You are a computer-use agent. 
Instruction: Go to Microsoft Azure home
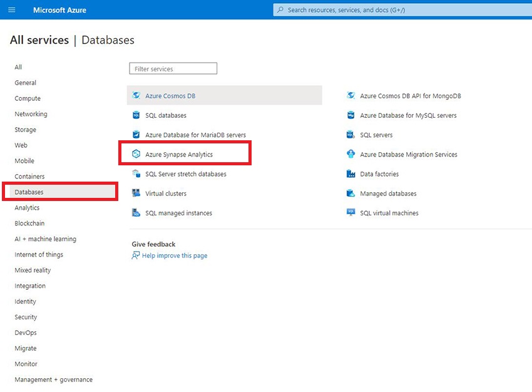pos(59,10)
